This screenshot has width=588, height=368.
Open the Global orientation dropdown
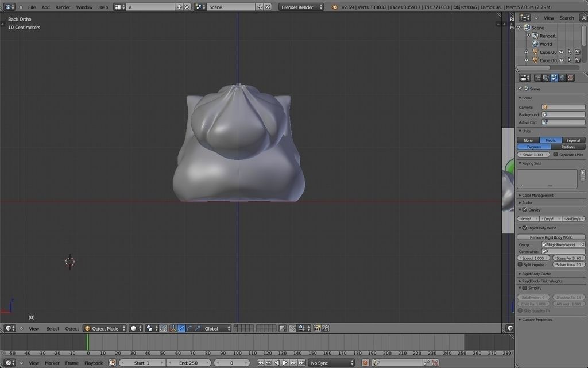216,328
